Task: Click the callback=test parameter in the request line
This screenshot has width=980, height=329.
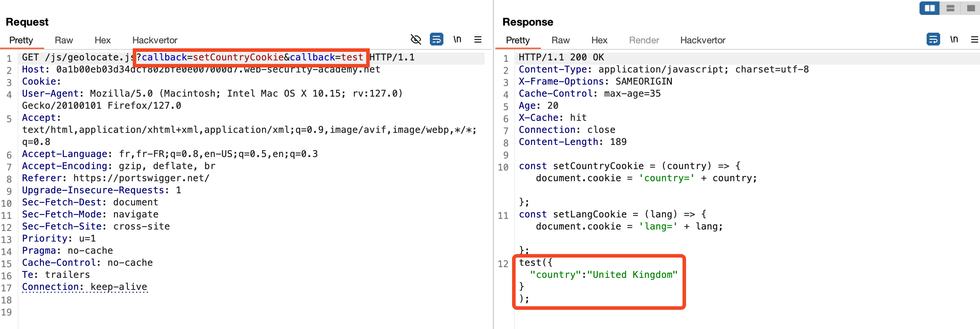Action: [x=326, y=57]
